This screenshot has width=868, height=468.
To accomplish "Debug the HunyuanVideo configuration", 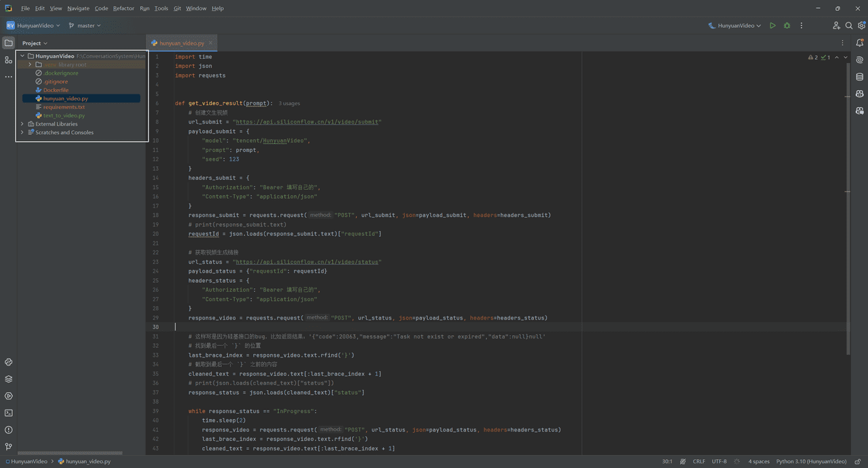I will click(787, 26).
